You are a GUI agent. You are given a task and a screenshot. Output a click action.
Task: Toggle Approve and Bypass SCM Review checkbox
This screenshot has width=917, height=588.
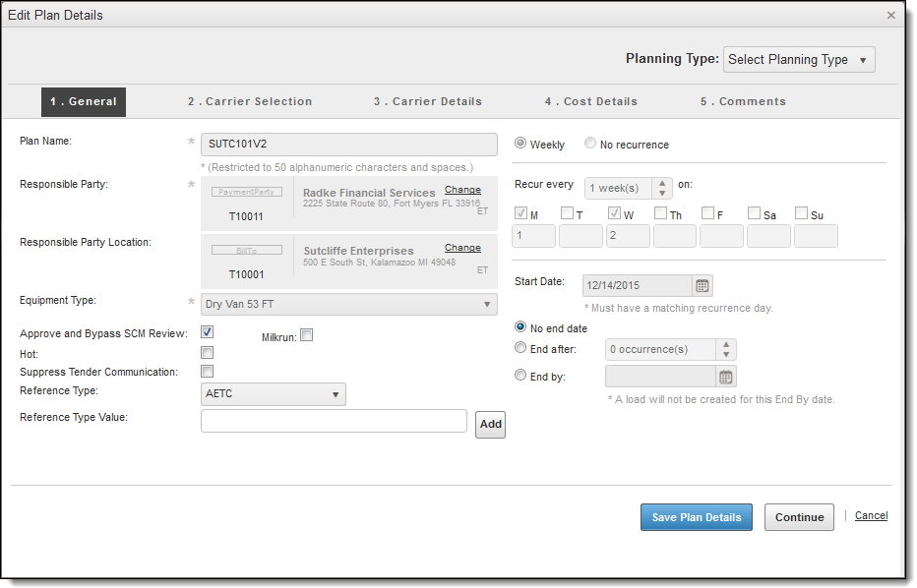(x=208, y=332)
